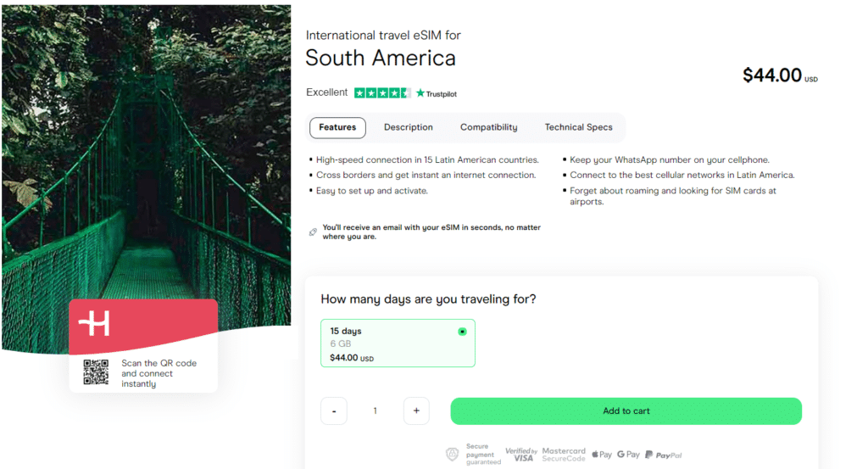Switch to the Features tab
Screen dimensions: 868x469
337,128
